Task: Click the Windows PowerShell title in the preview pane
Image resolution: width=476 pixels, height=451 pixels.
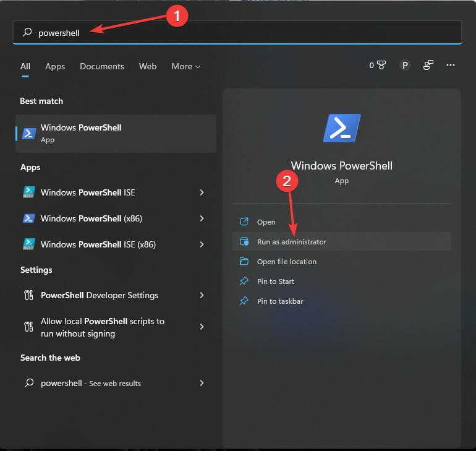Action: tap(341, 166)
